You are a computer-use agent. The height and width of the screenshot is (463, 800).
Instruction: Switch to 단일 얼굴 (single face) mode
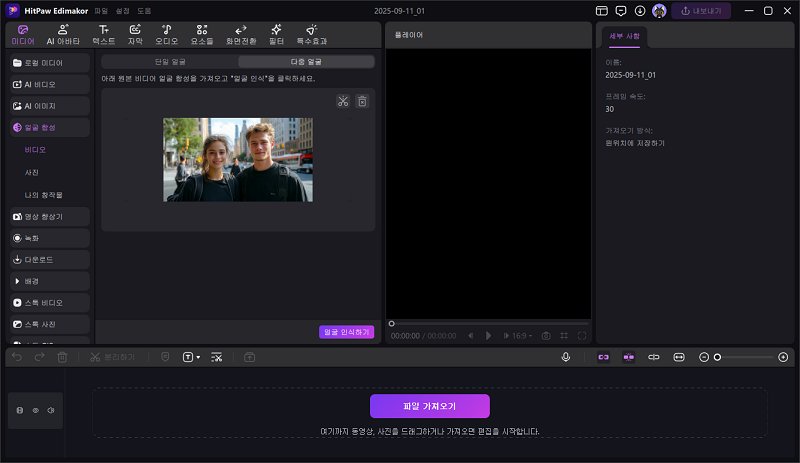[x=170, y=62]
